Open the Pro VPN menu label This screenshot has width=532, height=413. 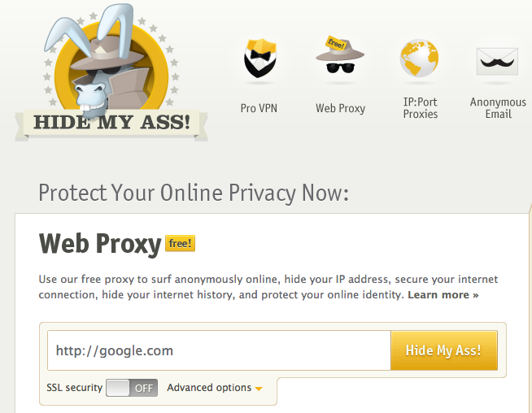(259, 108)
